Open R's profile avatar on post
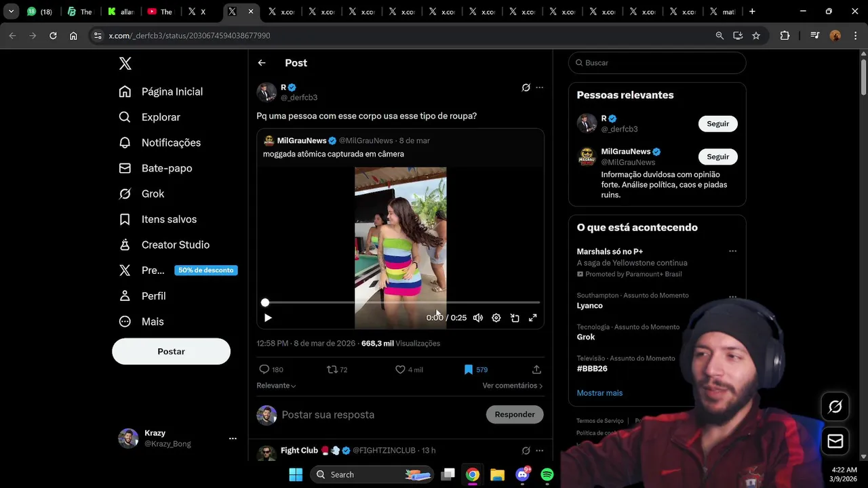Screen dimensions: 868x488 (x=267, y=92)
